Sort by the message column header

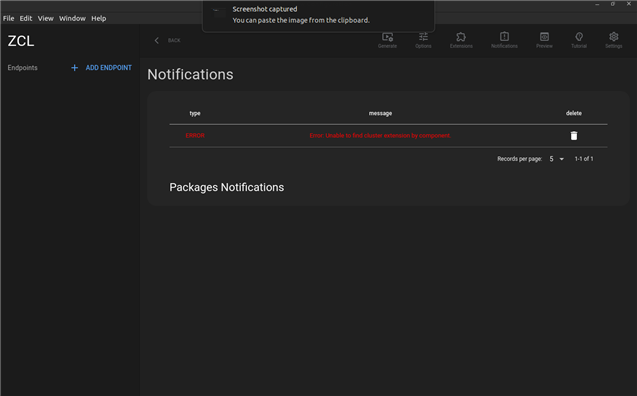pos(380,113)
